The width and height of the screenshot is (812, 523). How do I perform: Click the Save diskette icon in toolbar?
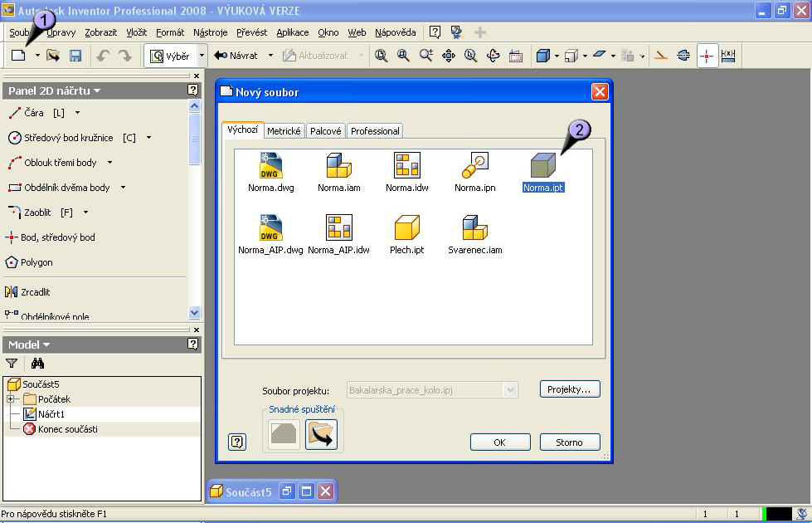(x=75, y=56)
